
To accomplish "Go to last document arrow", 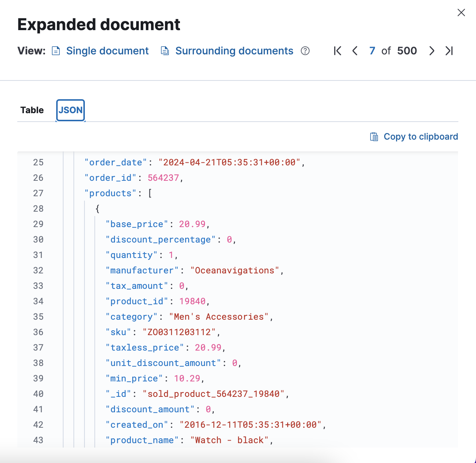I will (x=449, y=51).
